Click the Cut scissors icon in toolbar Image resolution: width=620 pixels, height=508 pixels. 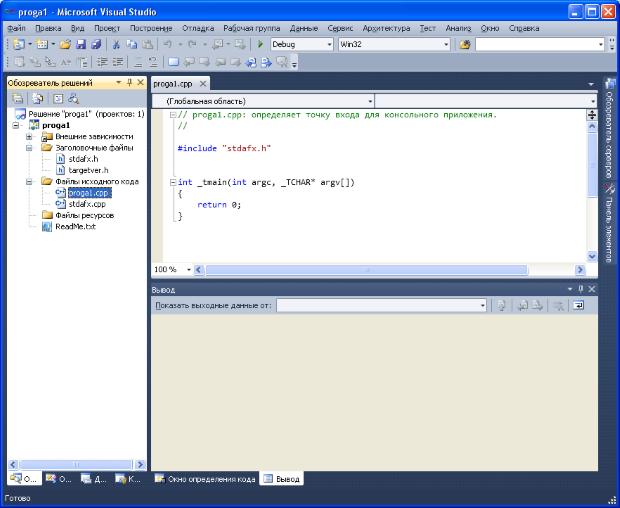click(x=116, y=45)
